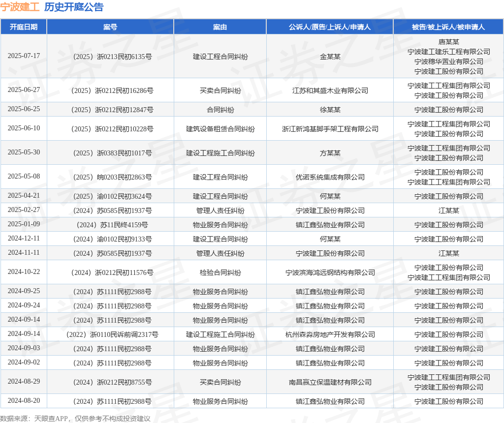
Task: Click case number (2025)浙0212民初10228号
Action: [112, 129]
